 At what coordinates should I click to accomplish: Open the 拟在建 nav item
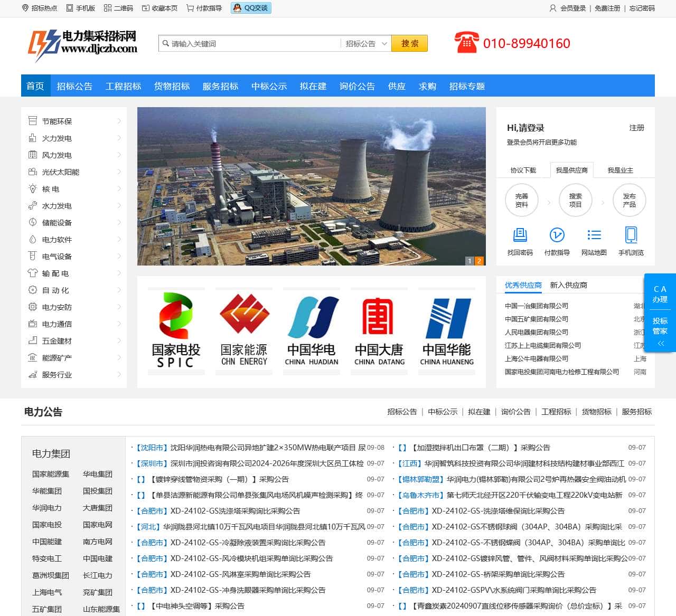click(x=313, y=86)
